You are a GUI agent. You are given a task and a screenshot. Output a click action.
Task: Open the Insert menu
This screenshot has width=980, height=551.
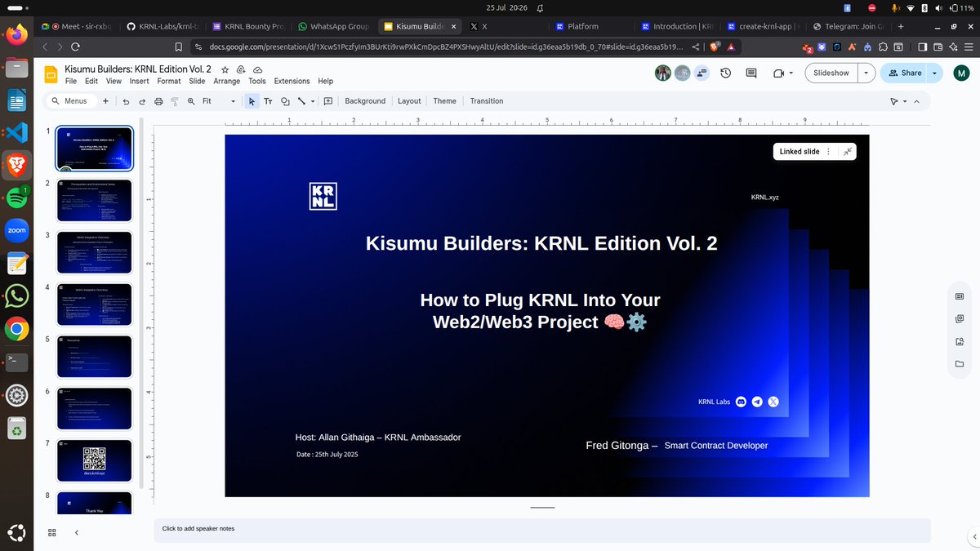coord(139,82)
